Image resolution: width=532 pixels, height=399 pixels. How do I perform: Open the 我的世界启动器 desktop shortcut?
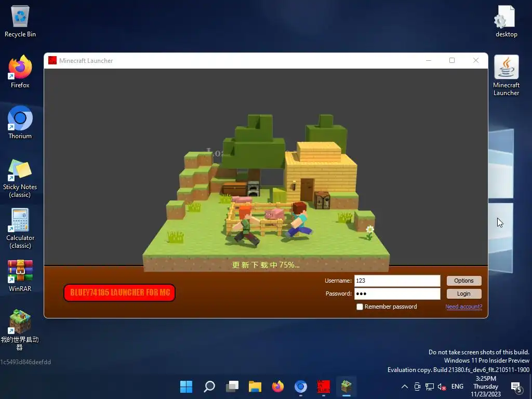tap(20, 330)
